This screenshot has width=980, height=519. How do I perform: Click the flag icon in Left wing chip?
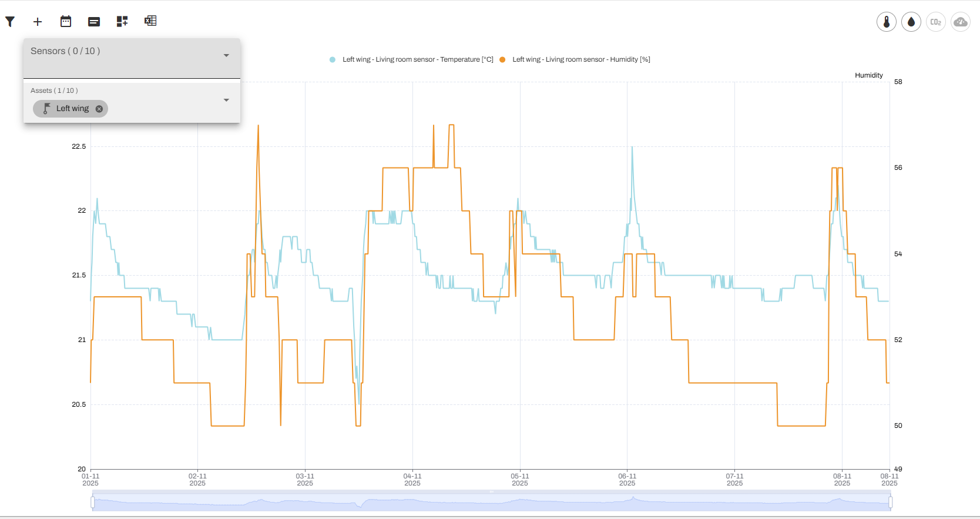47,109
